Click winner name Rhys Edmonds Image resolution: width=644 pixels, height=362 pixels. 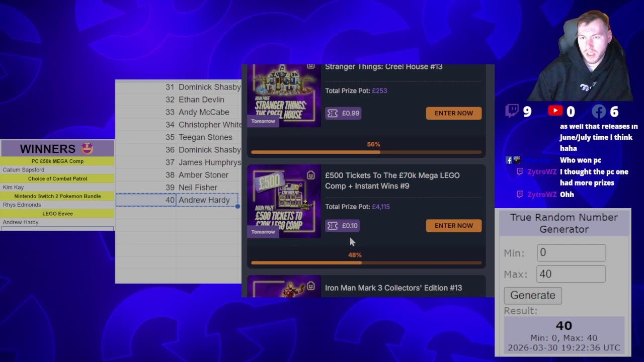point(22,205)
